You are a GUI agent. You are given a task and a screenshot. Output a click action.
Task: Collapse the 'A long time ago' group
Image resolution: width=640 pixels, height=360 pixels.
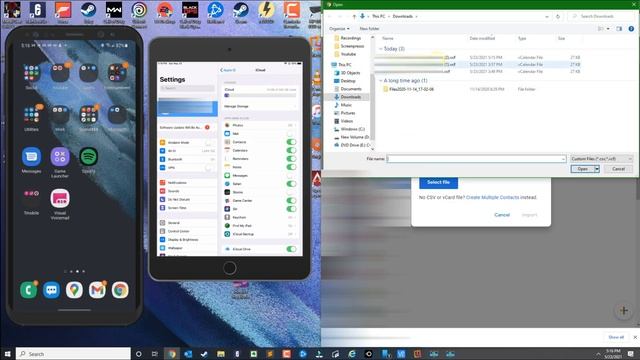[x=381, y=80]
